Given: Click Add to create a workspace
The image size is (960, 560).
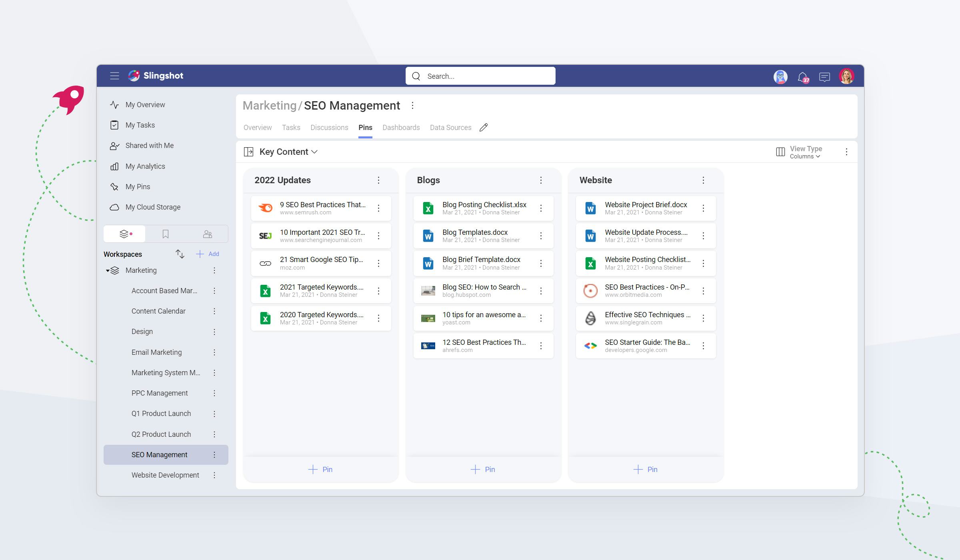Looking at the screenshot, I should 208,254.
